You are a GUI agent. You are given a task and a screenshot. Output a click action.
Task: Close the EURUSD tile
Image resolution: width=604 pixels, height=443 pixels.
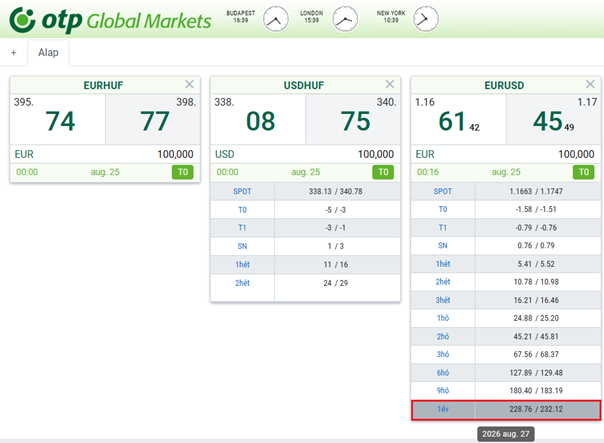[590, 84]
